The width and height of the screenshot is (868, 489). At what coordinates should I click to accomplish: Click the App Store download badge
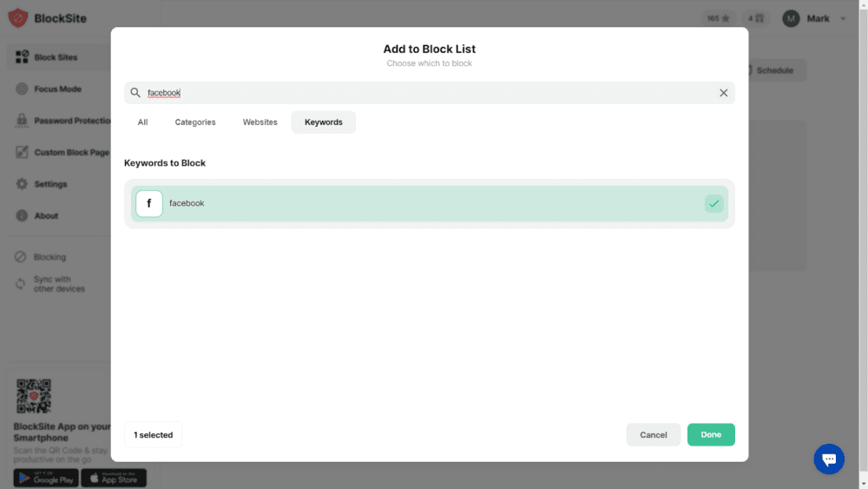point(114,479)
